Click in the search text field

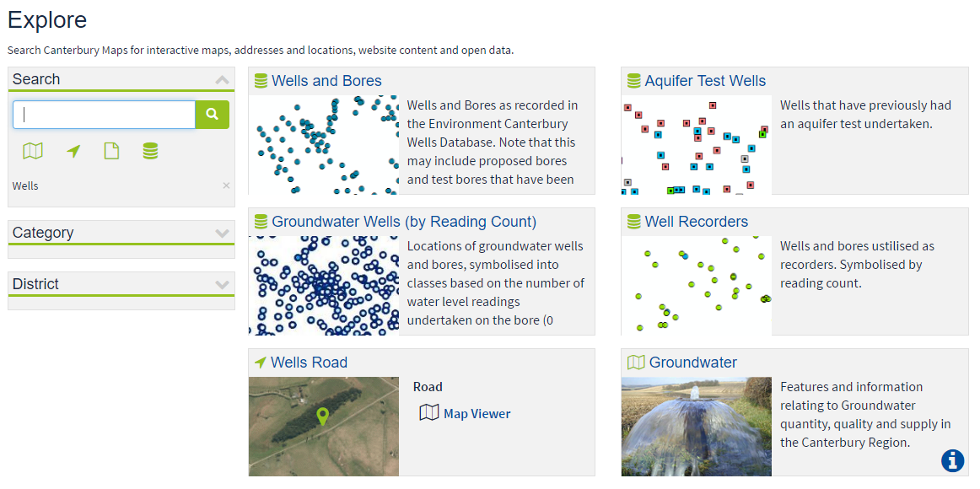(105, 115)
